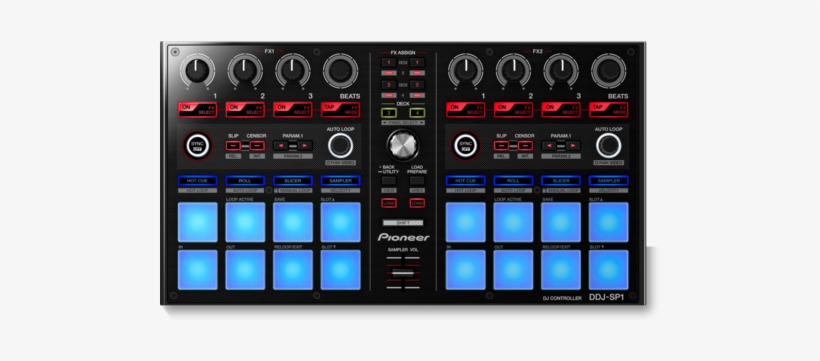Click right deck PARAM.1 right arrow
820x361 pixels.
click(573, 145)
